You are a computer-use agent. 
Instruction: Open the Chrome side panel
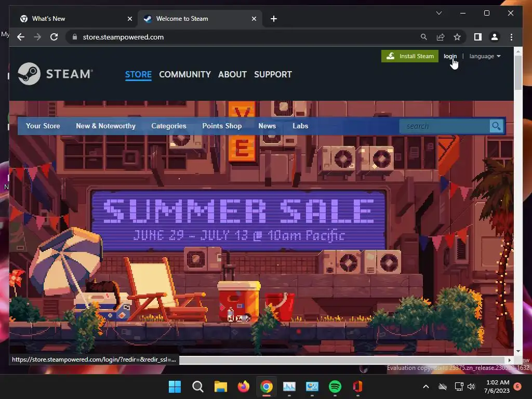point(478,37)
